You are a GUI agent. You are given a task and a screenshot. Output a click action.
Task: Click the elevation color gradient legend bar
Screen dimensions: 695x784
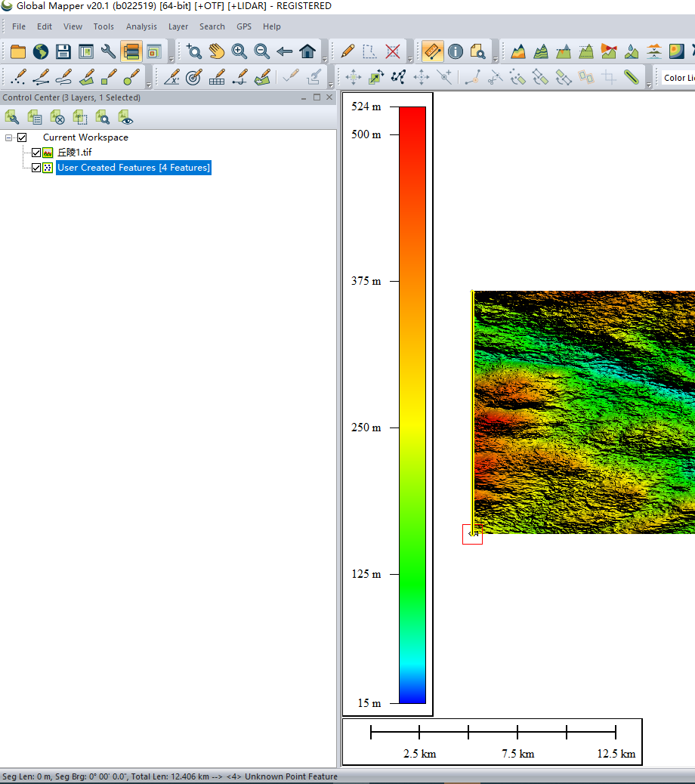tap(412, 405)
